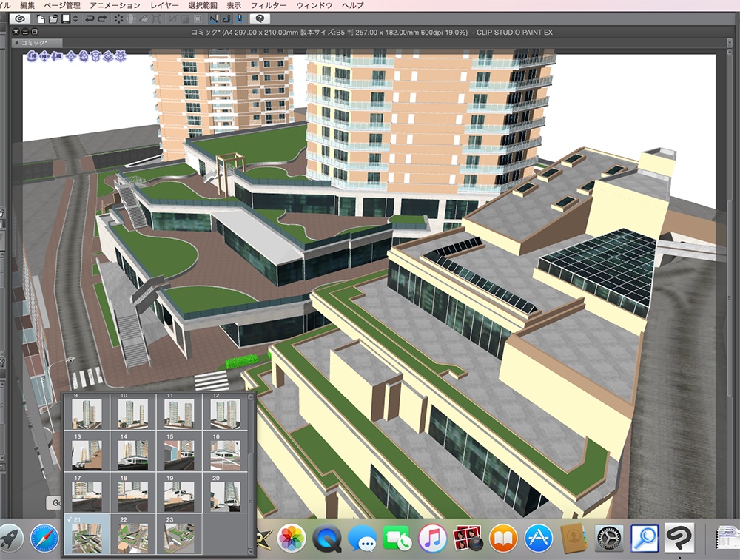Choose camera preset thumbnail 23
This screenshot has height=560, width=740.
point(179,535)
